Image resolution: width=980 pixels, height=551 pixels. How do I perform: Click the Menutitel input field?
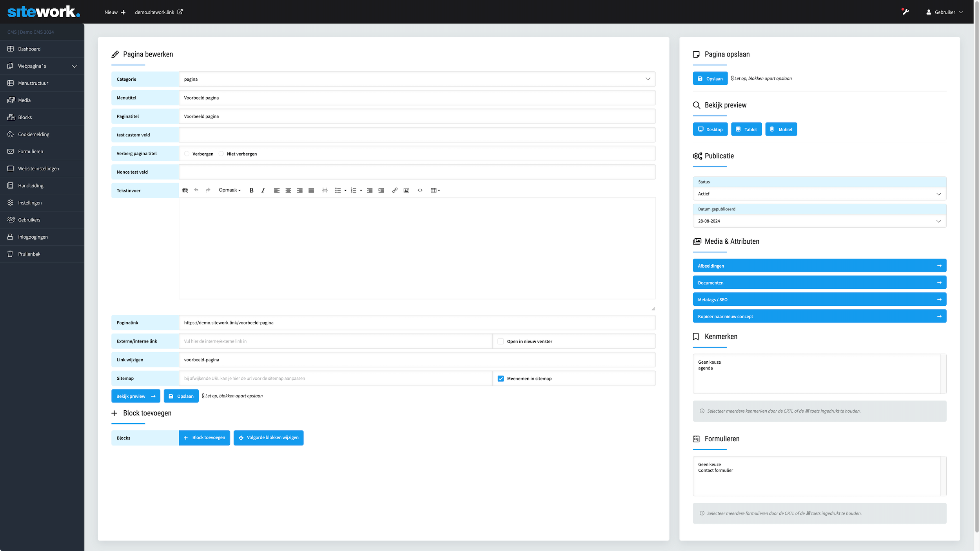click(x=417, y=98)
